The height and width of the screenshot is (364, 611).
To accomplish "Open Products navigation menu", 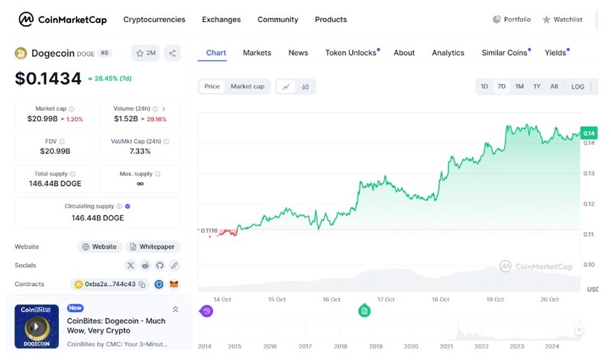I will tap(331, 20).
